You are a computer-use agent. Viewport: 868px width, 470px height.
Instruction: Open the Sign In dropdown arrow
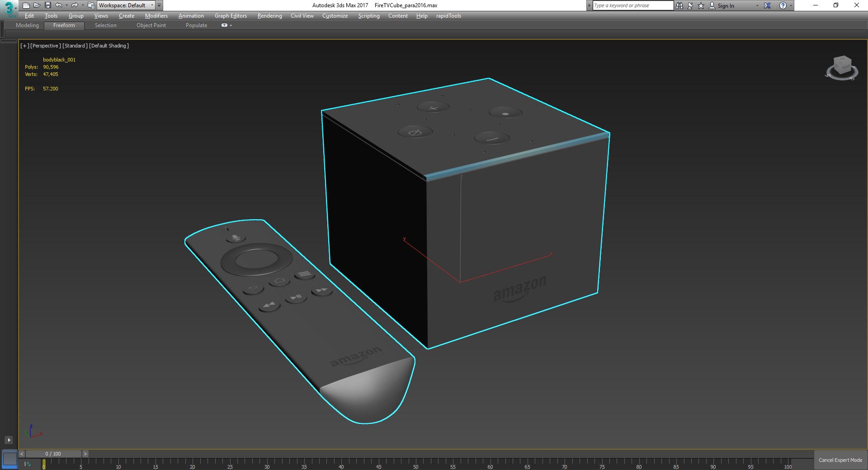(x=758, y=5)
